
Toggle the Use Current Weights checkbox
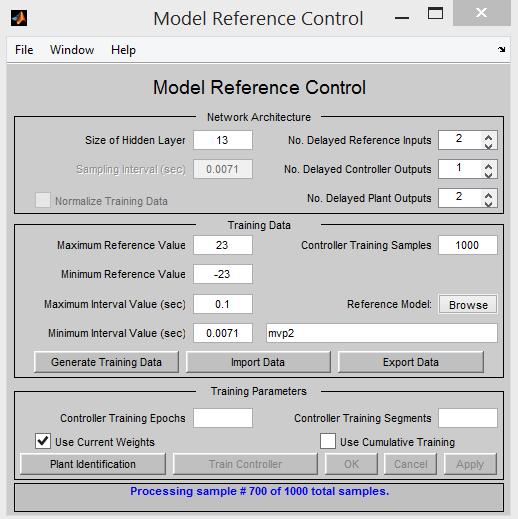tap(43, 441)
